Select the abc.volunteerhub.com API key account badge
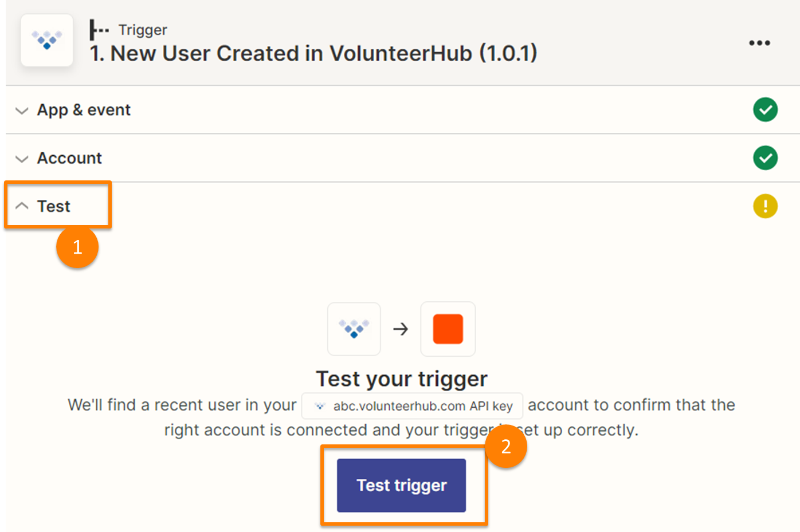Viewport: 800px width, 532px height. click(411, 405)
